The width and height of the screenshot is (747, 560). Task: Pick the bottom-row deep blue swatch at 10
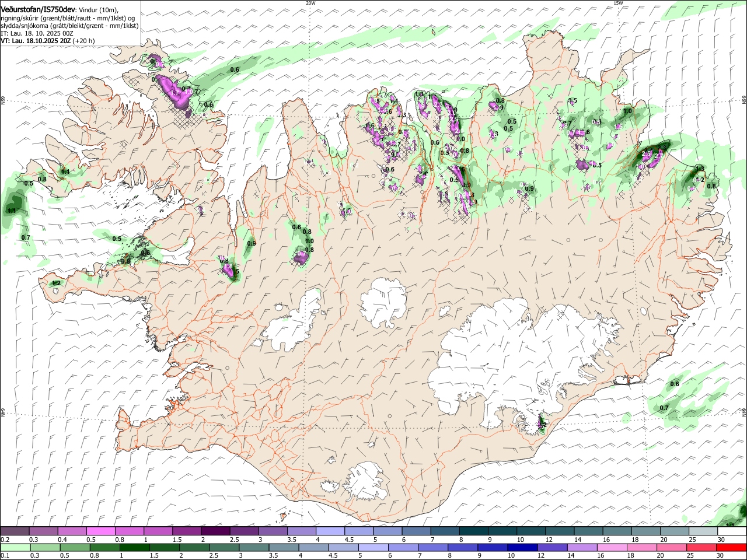pos(522,548)
